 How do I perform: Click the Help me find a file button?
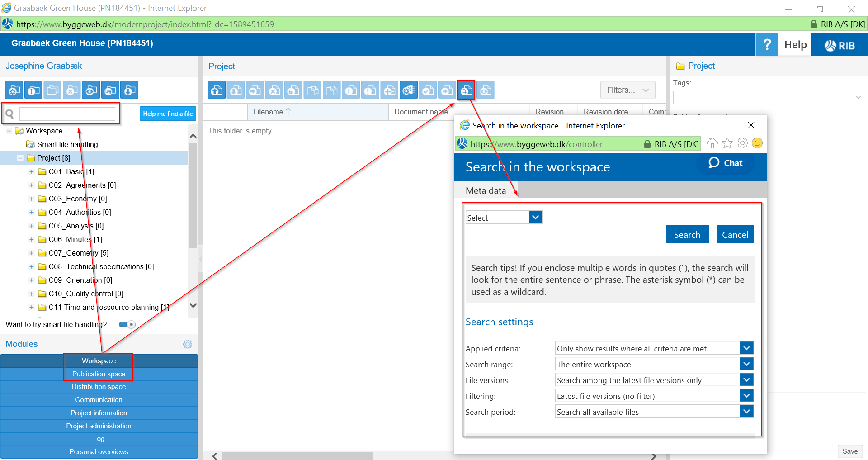coord(168,114)
